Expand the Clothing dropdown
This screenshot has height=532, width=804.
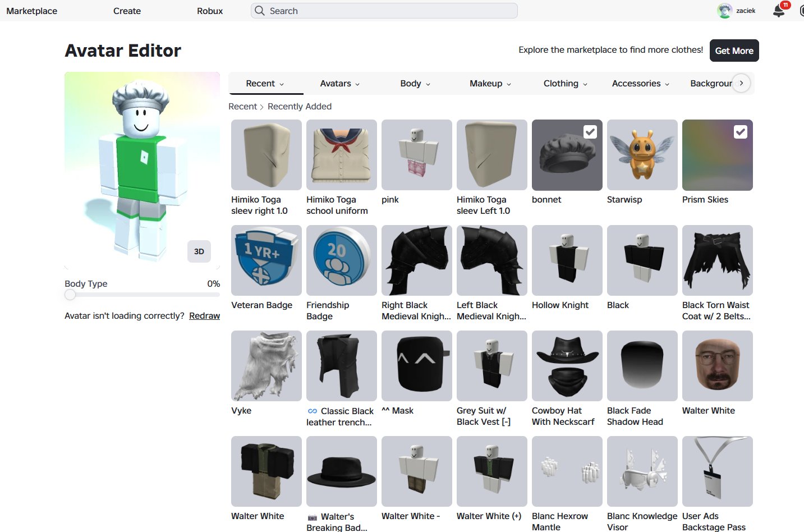(566, 84)
